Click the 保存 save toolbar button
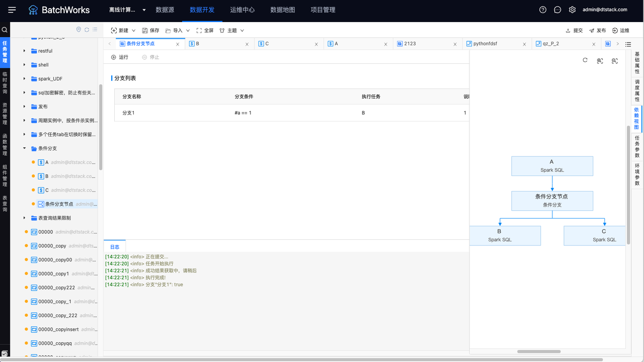 pos(150,30)
